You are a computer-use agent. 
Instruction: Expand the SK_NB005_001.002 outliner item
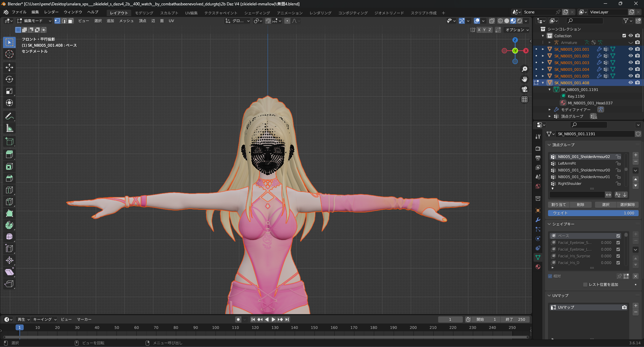tap(543, 56)
